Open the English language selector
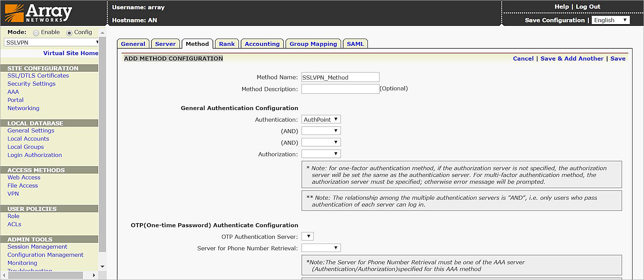The image size is (644, 280). point(610,20)
